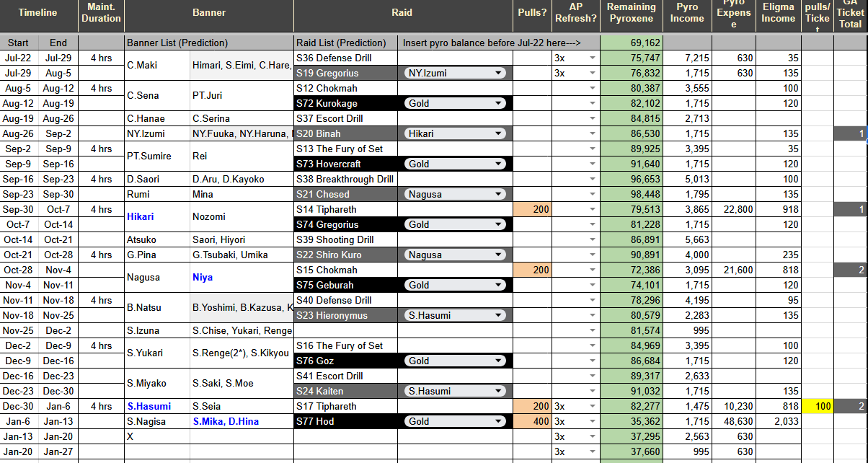Click the S40 Defense Drill cell
The height and width of the screenshot is (463, 868).
(346, 300)
